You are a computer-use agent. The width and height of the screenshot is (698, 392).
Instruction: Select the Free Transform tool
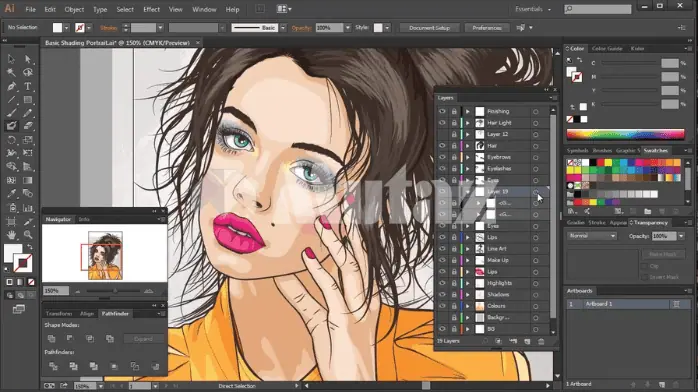tap(28, 153)
